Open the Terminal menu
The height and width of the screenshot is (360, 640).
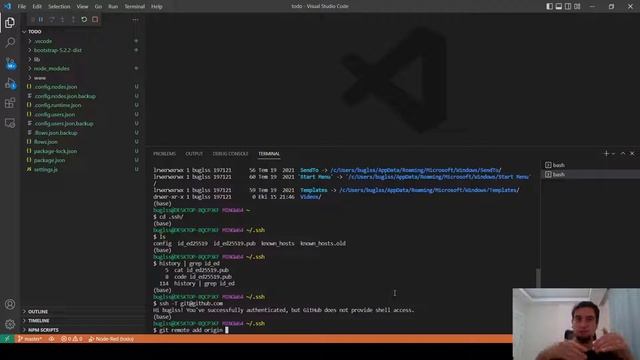pyautogui.click(x=135, y=7)
